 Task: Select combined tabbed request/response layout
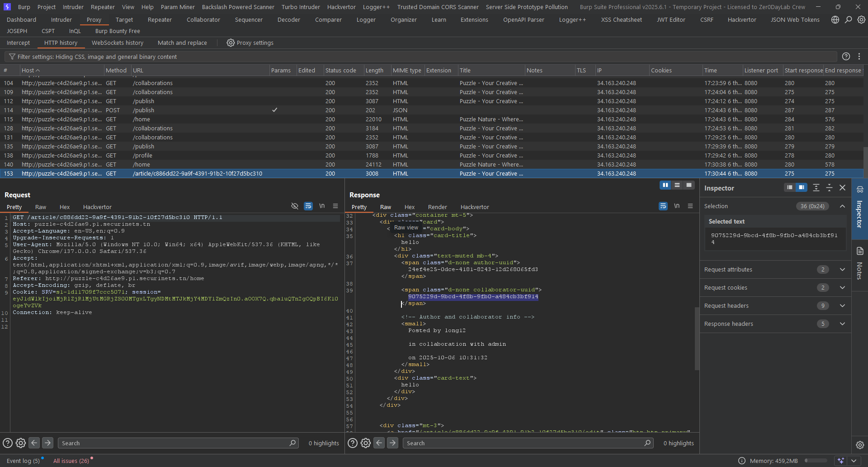coord(689,185)
